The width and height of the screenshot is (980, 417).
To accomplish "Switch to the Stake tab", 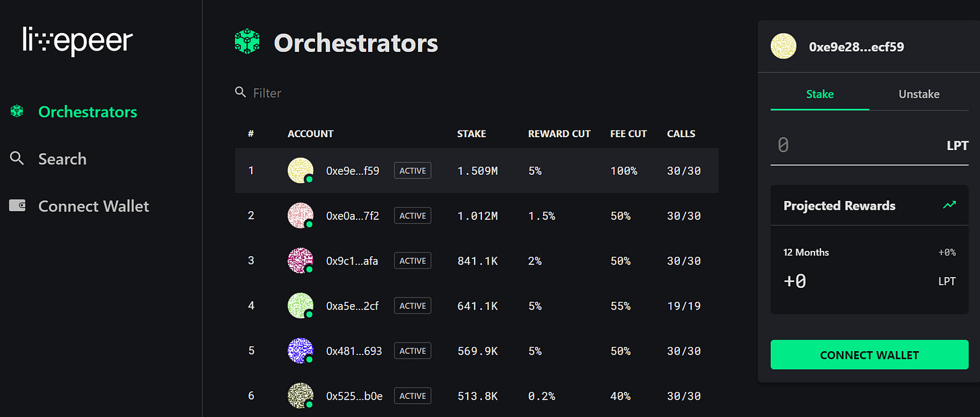I will (820, 94).
